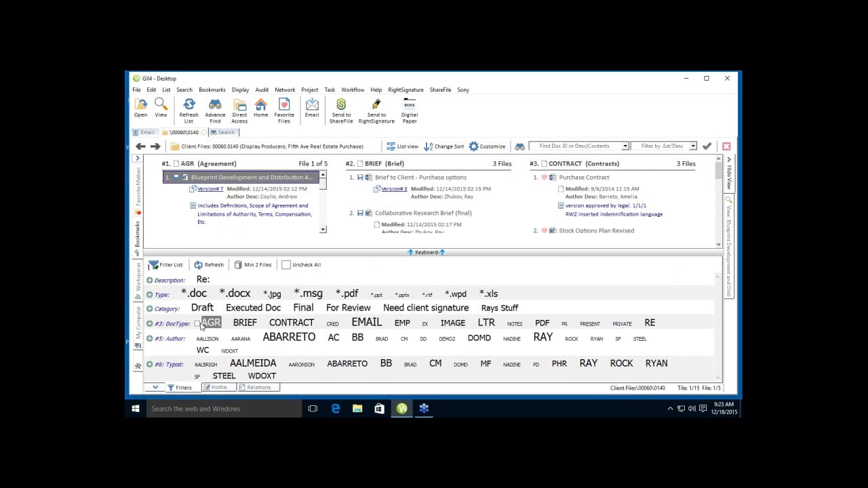Image resolution: width=868 pixels, height=488 pixels.
Task: Click the Min 2 Files button
Action: coord(253,265)
